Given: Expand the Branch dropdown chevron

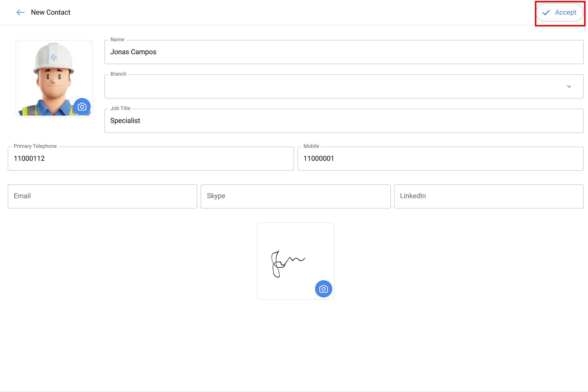Looking at the screenshot, I should click(569, 86).
